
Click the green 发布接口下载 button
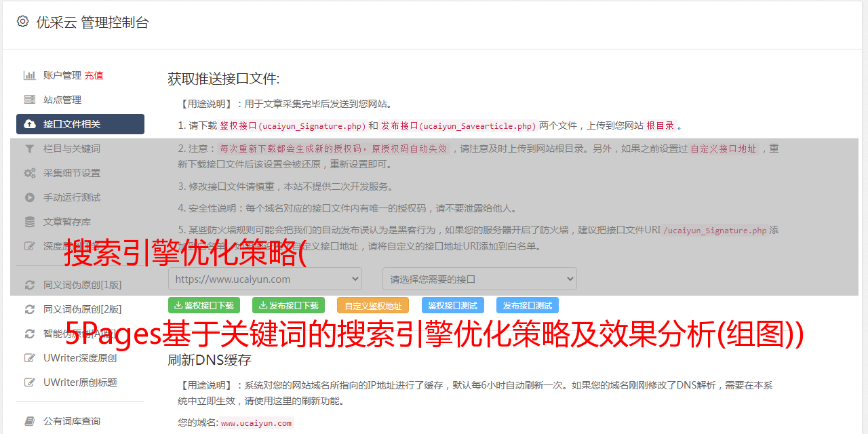point(288,305)
